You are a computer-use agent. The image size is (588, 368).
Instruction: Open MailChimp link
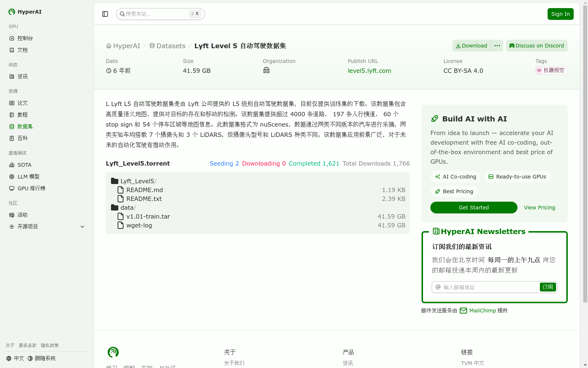tap(483, 311)
